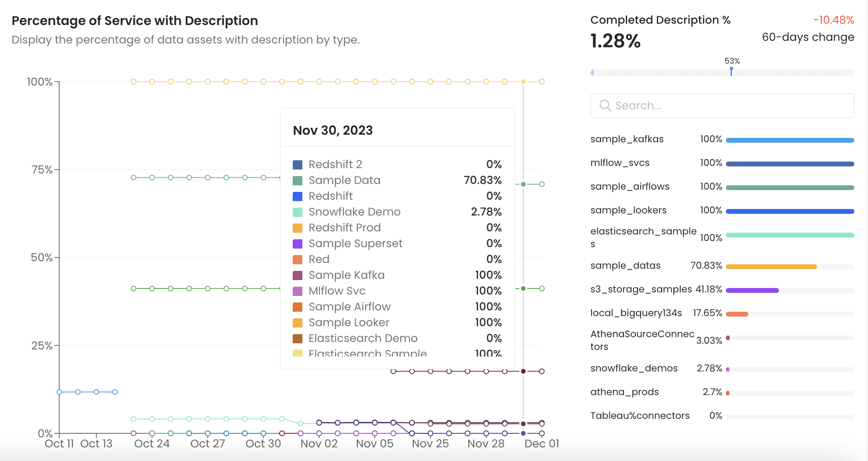Screen dimensions: 868x461
Task: Open the s3_storage_samples service entry
Action: coord(641,289)
